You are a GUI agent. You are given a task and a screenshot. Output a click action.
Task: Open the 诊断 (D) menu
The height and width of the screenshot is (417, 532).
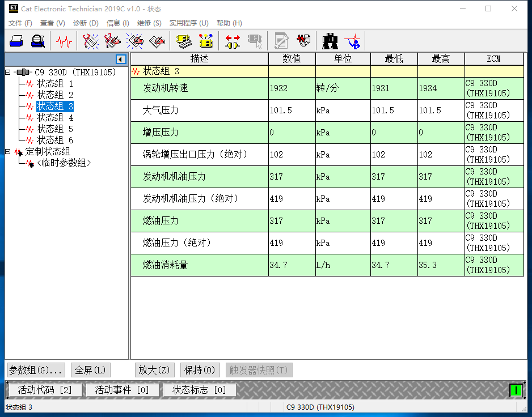point(86,23)
